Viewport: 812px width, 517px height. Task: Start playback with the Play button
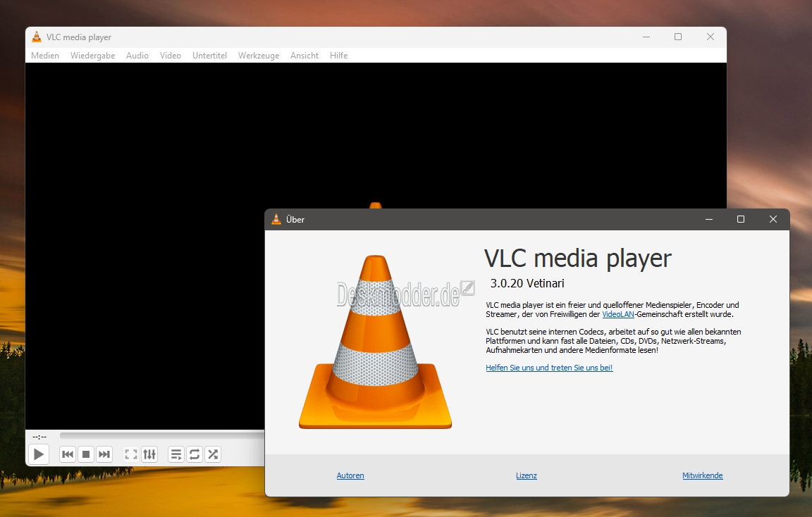coord(38,454)
